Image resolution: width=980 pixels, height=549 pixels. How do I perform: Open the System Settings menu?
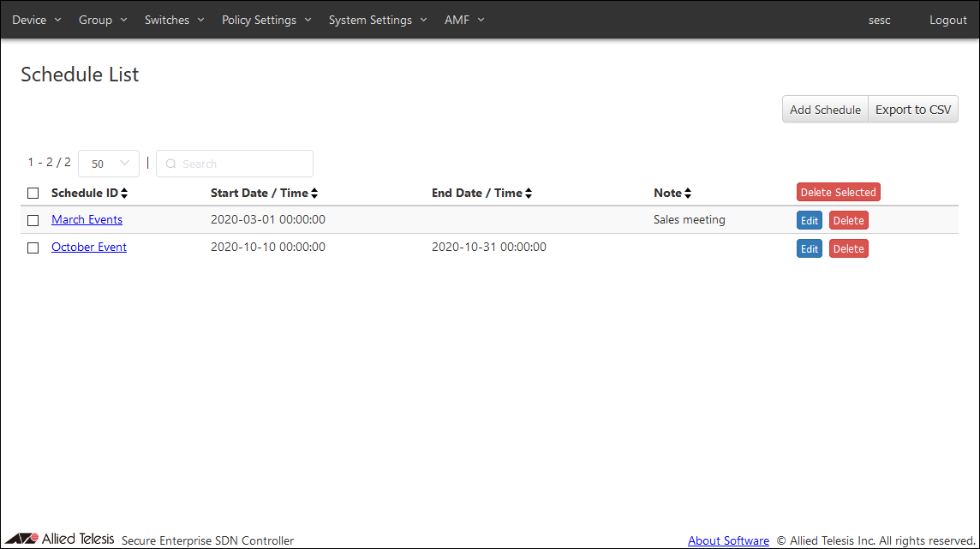(378, 20)
